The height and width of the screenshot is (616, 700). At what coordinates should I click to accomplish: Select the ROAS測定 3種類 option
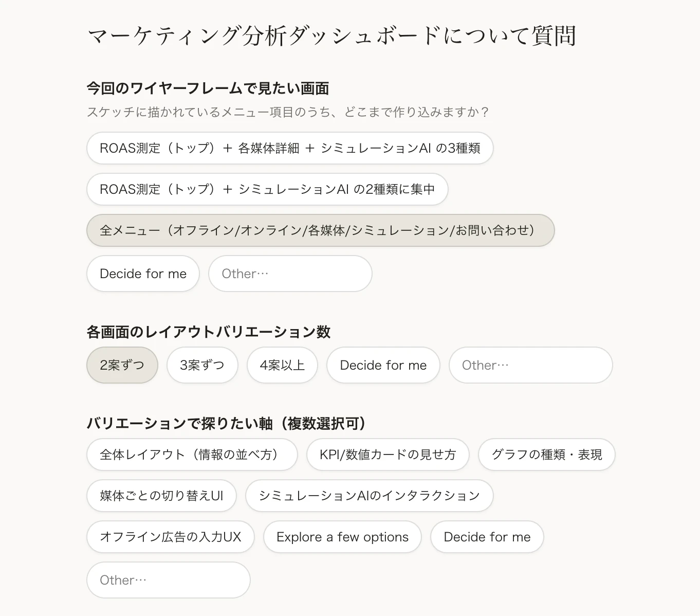290,148
